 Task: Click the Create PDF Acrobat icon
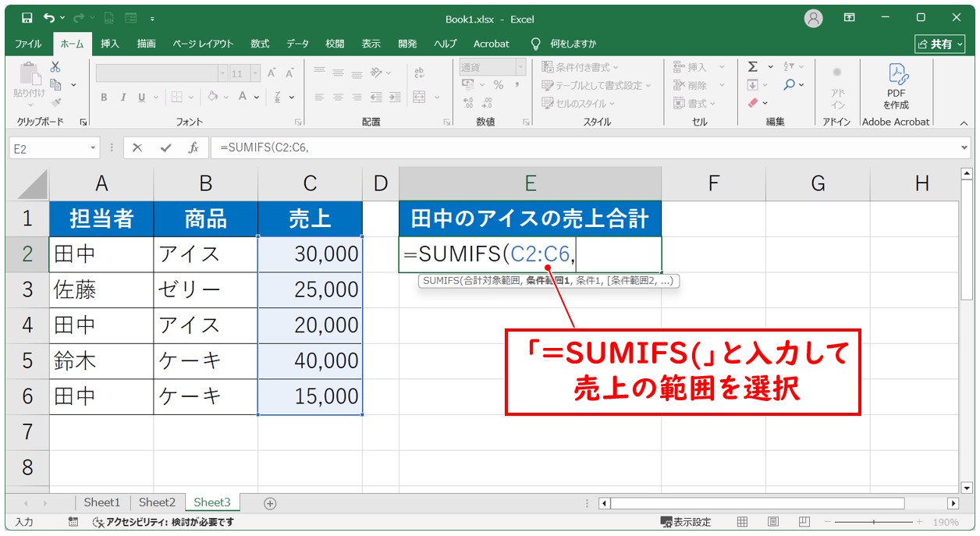pos(896,86)
